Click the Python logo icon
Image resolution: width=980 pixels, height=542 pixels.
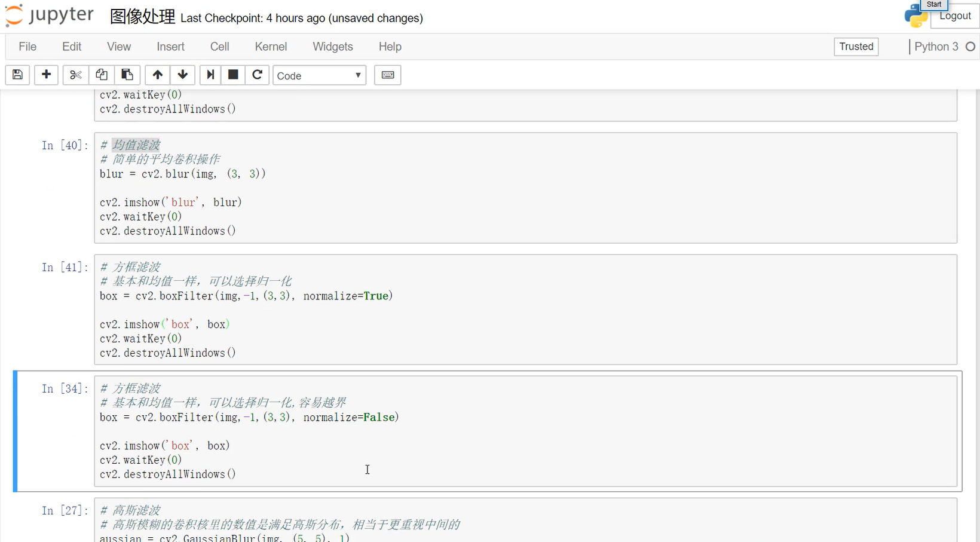click(915, 16)
